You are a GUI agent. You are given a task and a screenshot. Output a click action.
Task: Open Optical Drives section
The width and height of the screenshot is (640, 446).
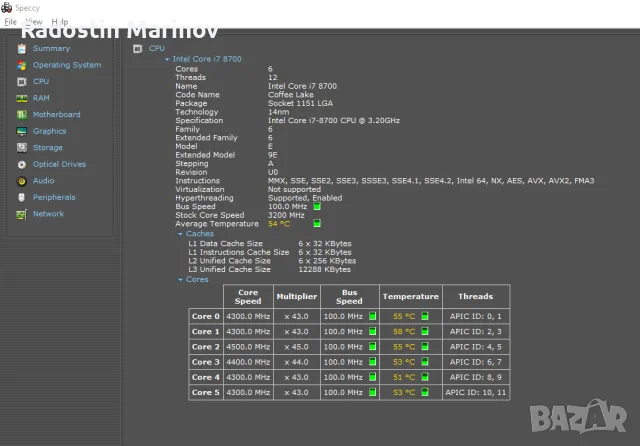click(60, 164)
